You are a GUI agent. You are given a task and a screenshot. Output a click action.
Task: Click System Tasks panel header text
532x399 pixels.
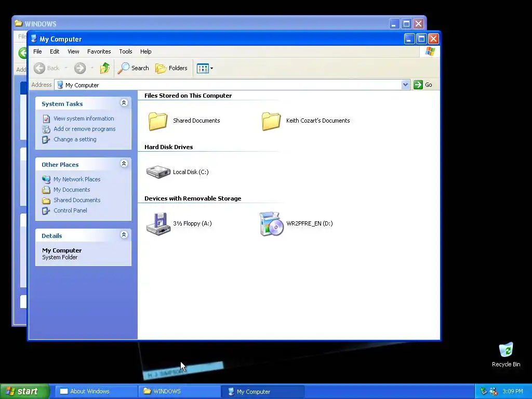pyautogui.click(x=62, y=104)
